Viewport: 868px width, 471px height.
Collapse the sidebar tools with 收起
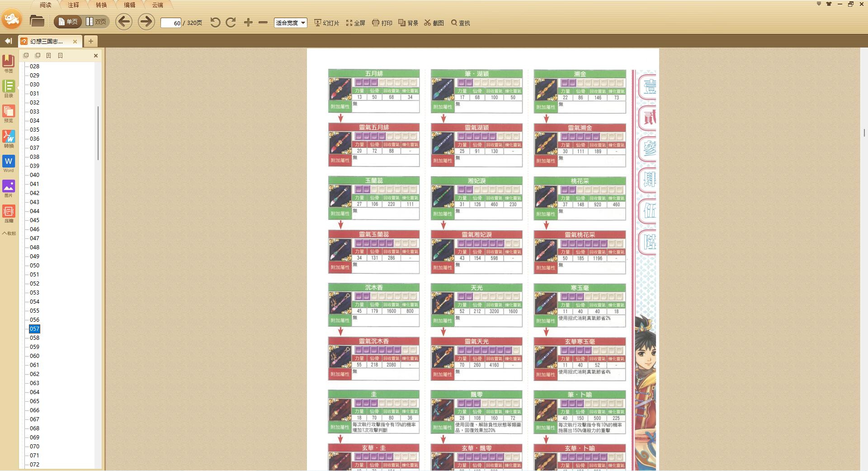point(9,233)
